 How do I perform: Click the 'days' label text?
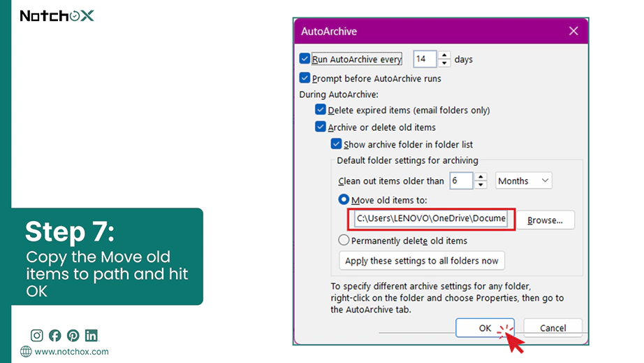click(x=463, y=59)
